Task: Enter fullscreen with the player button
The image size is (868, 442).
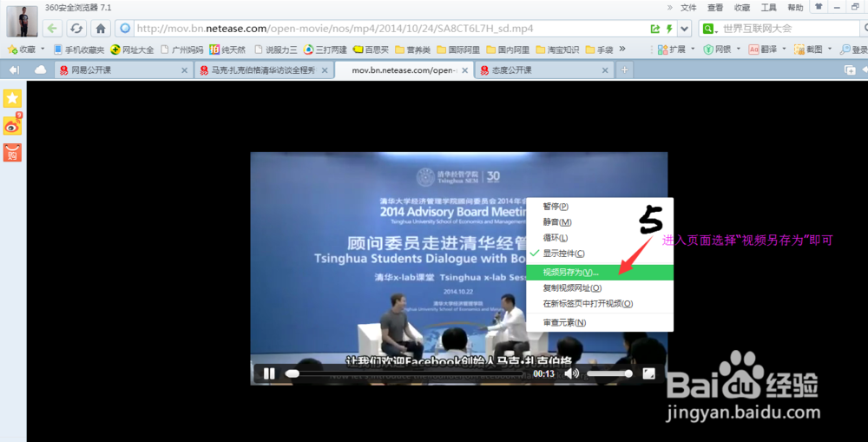Action: click(x=648, y=374)
